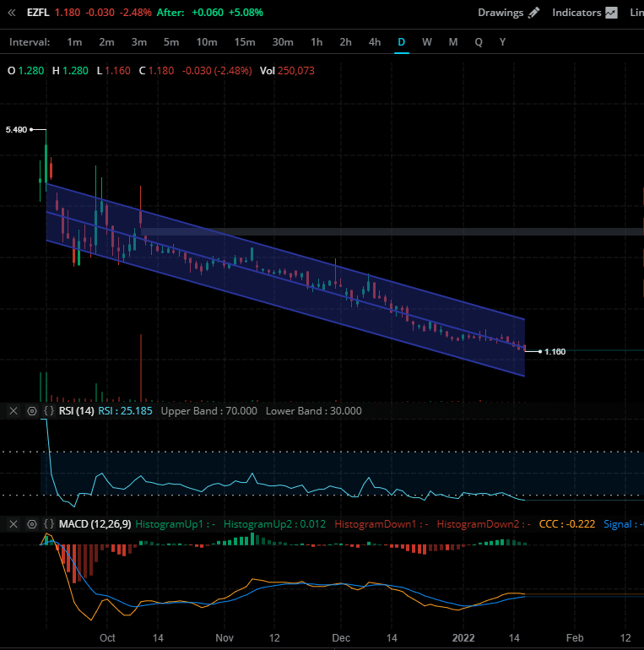This screenshot has width=644, height=650.
Task: Select the 10m interval
Action: pyautogui.click(x=207, y=42)
